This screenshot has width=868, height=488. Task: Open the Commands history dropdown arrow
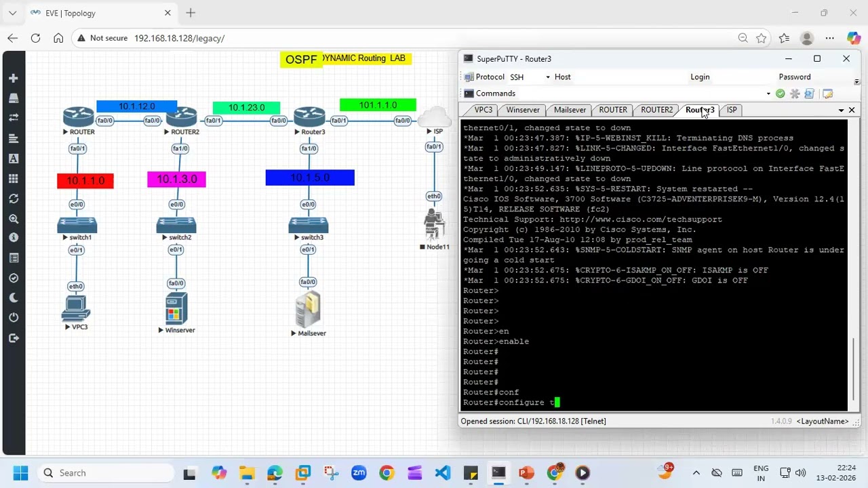click(768, 94)
